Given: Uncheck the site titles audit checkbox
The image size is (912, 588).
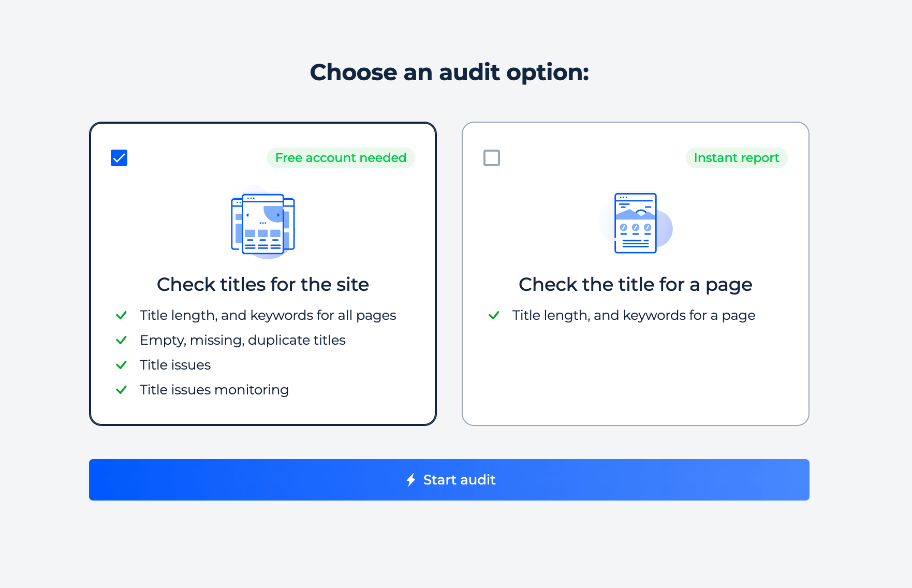Looking at the screenshot, I should (x=119, y=158).
